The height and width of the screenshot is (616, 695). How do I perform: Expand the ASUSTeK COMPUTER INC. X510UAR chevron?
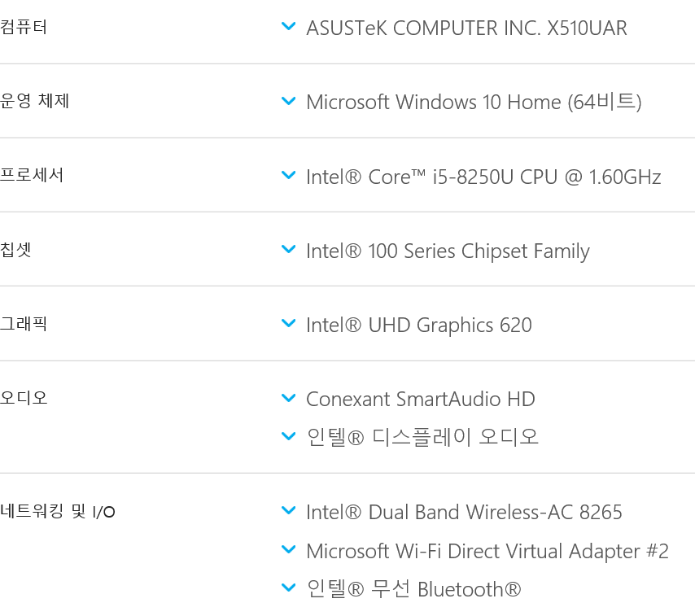pos(289,27)
